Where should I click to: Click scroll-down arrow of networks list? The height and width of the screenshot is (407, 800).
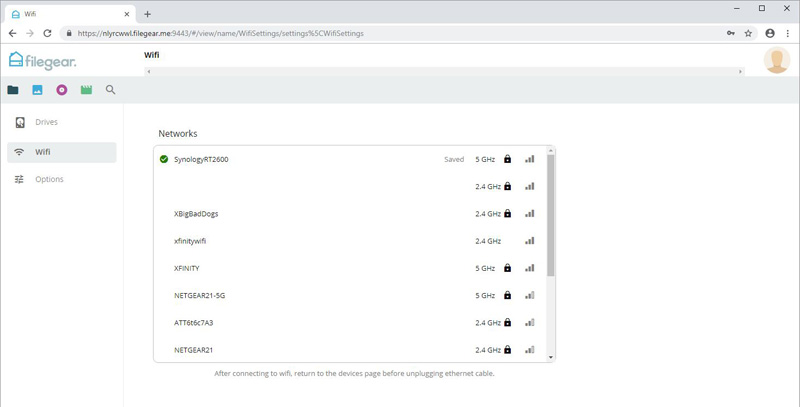point(551,358)
